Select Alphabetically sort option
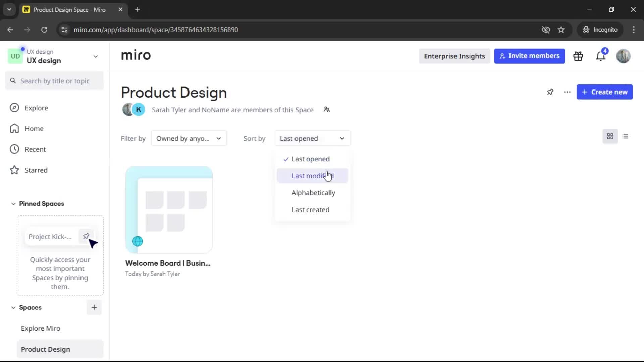Screen dimensions: 644x362 pos(312,193)
